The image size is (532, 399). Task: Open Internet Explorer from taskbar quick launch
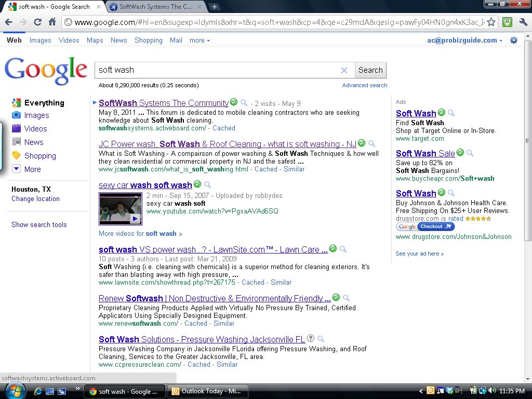coord(37,391)
